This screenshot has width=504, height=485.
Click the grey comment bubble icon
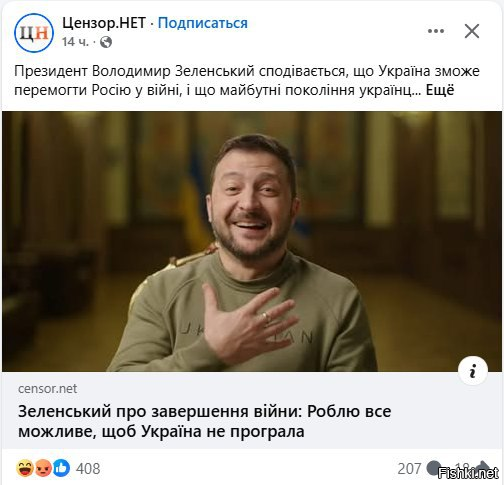click(434, 468)
